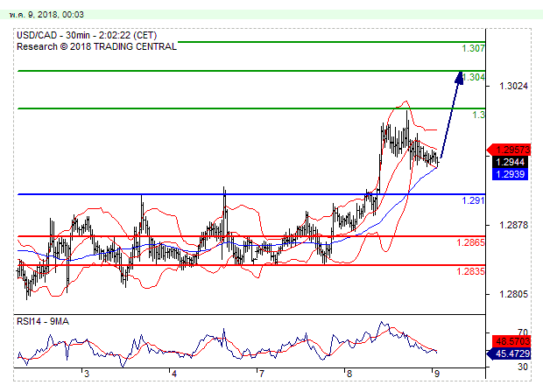Click the 'Research © 2018 TRADING CENTRAL' credit text
The width and height of the screenshot is (543, 392).
96,46
